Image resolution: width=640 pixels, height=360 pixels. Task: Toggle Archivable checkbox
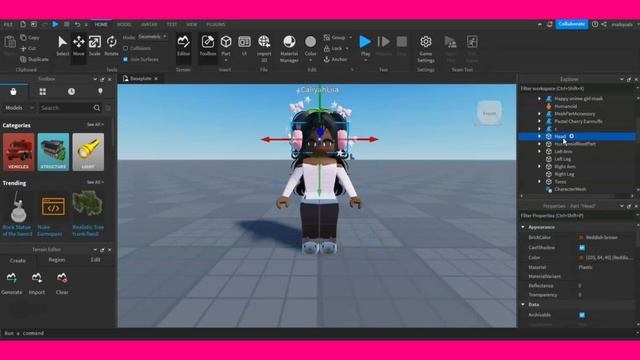pos(582,315)
